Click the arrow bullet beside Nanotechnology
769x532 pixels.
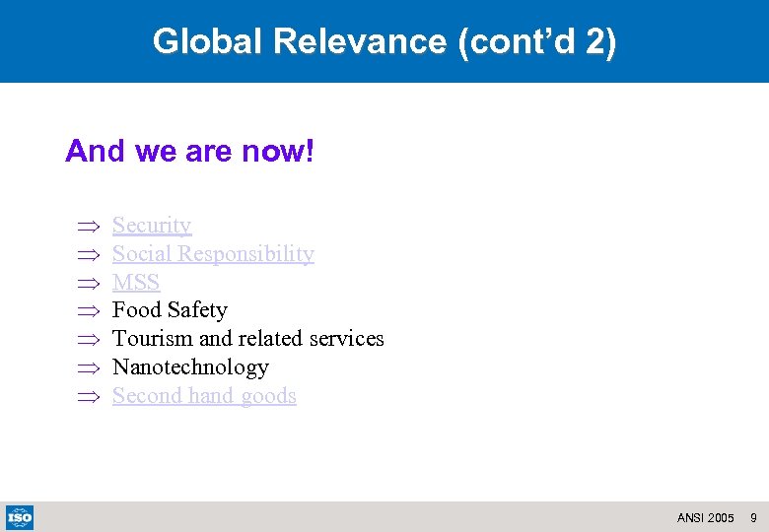(x=89, y=367)
